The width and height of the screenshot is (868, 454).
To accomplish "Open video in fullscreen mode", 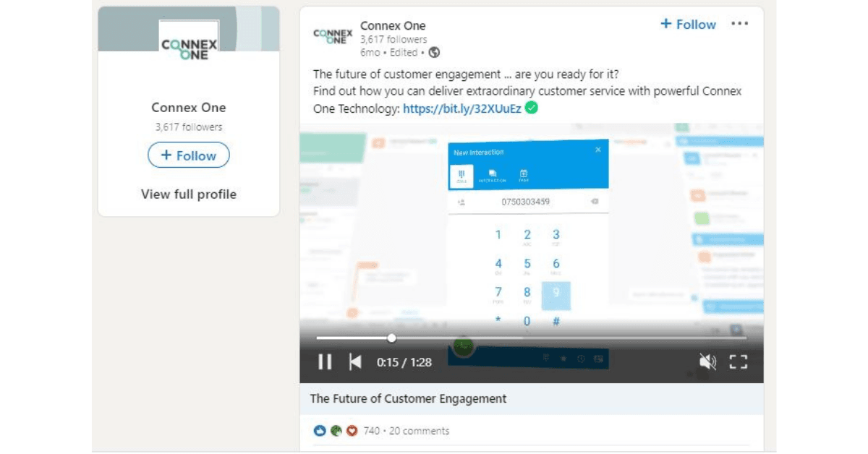I will [x=738, y=362].
